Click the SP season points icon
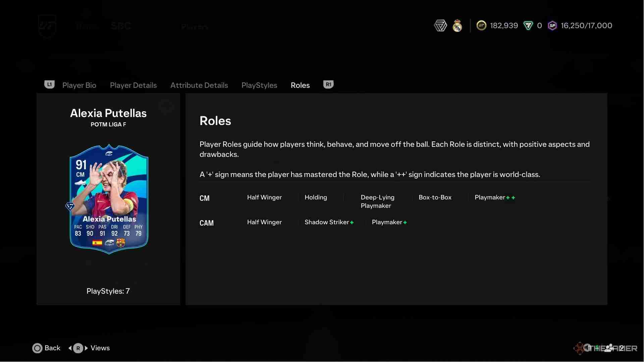 click(x=552, y=25)
